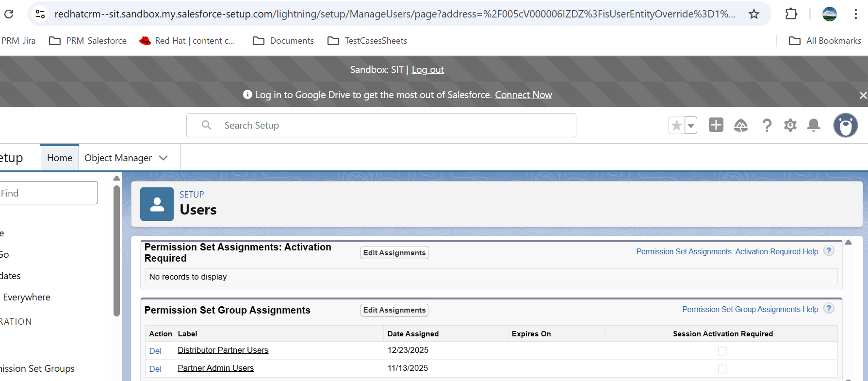Click the No records to display message
868x381 pixels.
point(188,277)
